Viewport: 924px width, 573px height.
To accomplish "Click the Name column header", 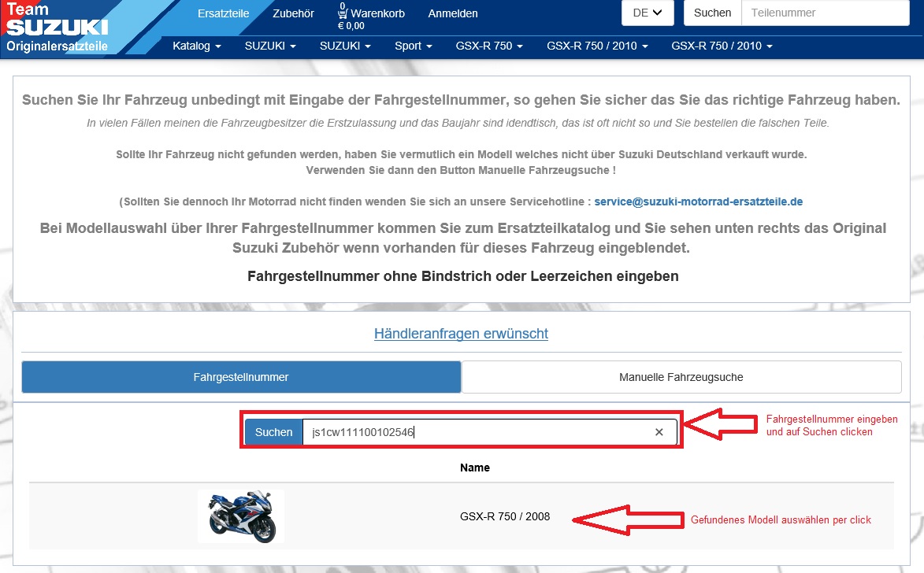I will [474, 468].
